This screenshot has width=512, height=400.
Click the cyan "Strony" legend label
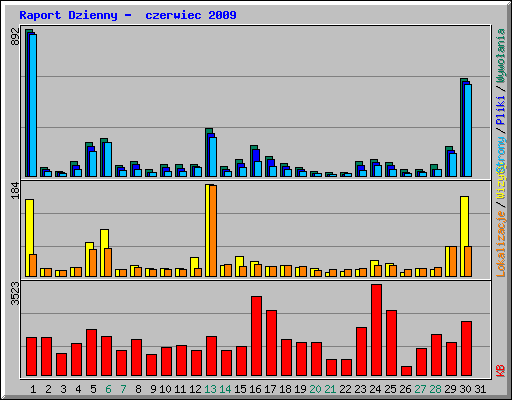click(501, 154)
